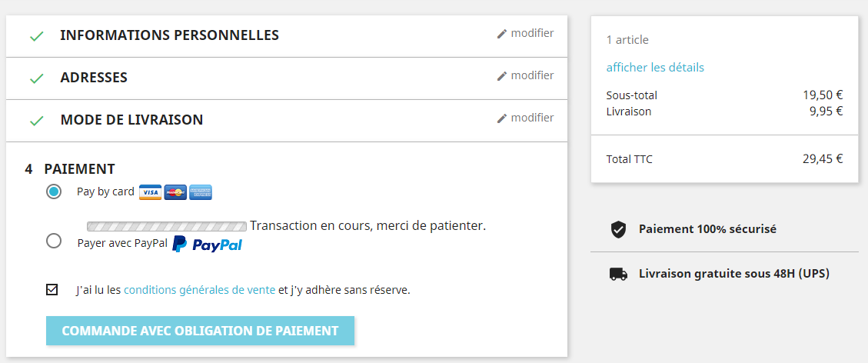The width and height of the screenshot is (868, 363).
Task: Click the PayPal logo
Action: pos(207,244)
